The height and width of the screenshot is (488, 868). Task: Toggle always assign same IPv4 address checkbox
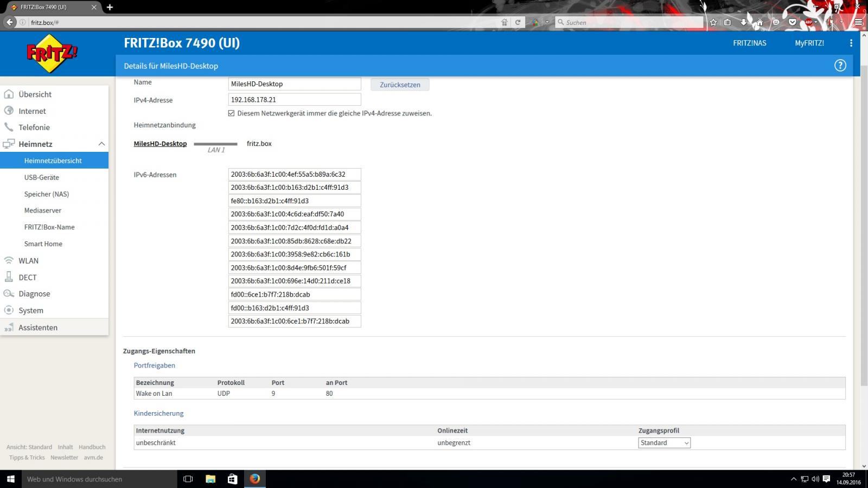(x=232, y=113)
